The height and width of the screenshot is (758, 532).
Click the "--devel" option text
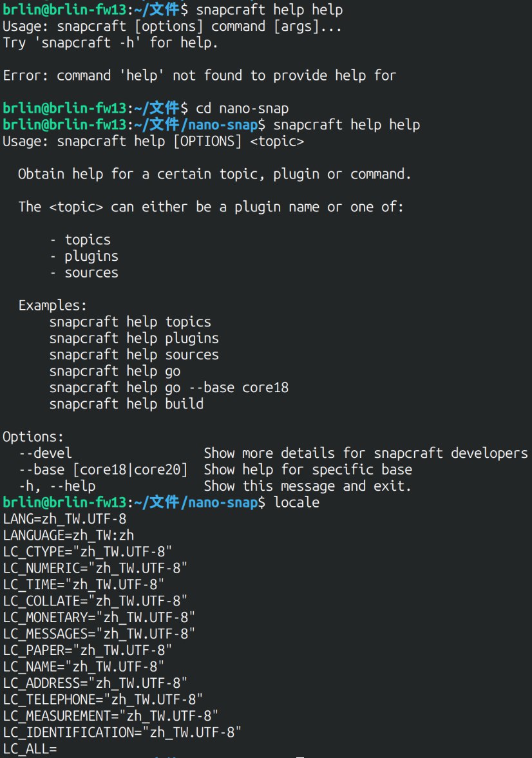(x=45, y=453)
